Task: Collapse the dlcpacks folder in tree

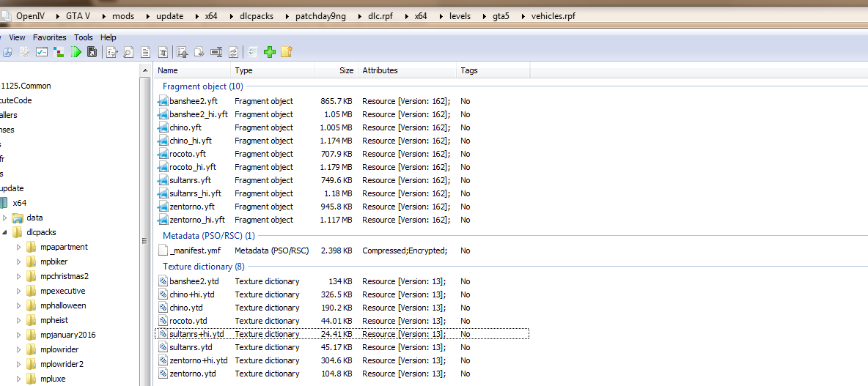Action: 5,232
